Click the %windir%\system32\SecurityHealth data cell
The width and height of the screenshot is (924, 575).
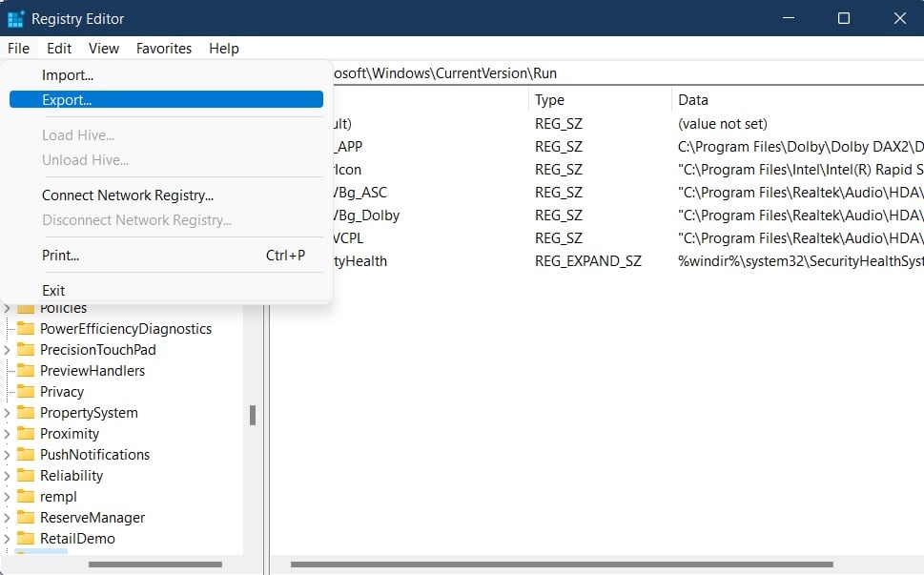[x=800, y=261]
